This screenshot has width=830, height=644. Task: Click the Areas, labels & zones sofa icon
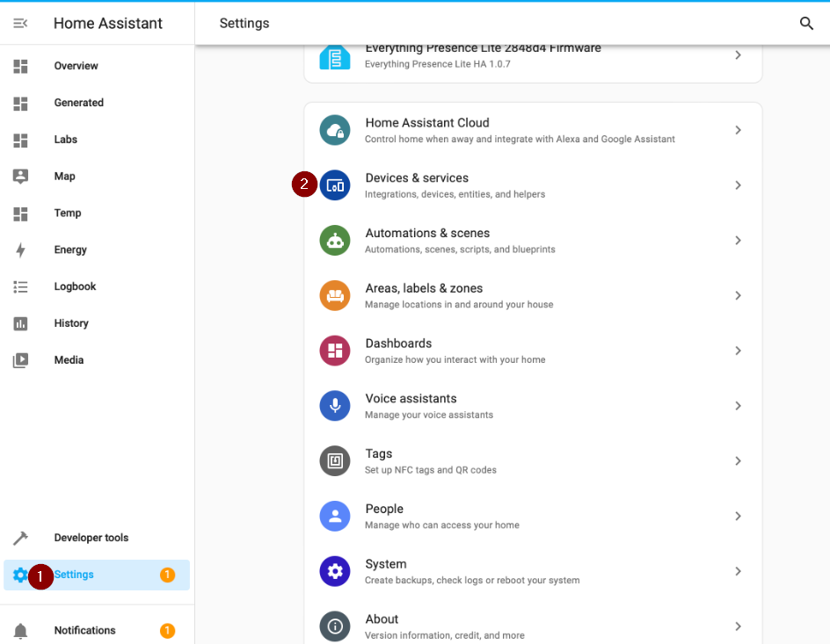[335, 296]
